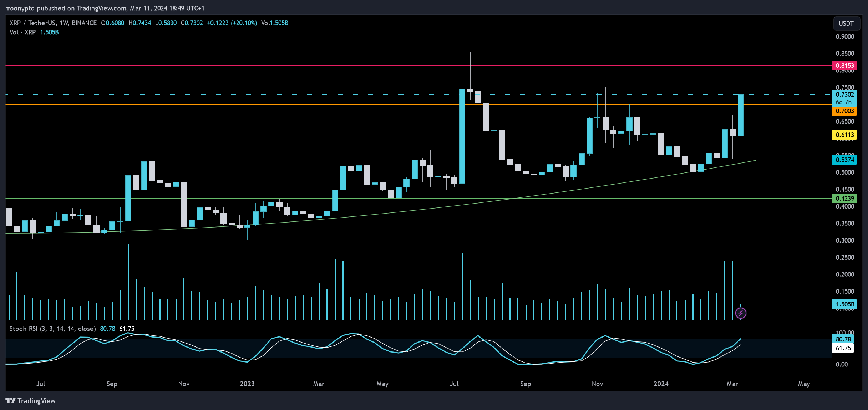Click the May label at time axis end
The width and height of the screenshot is (868, 410).
(804, 384)
